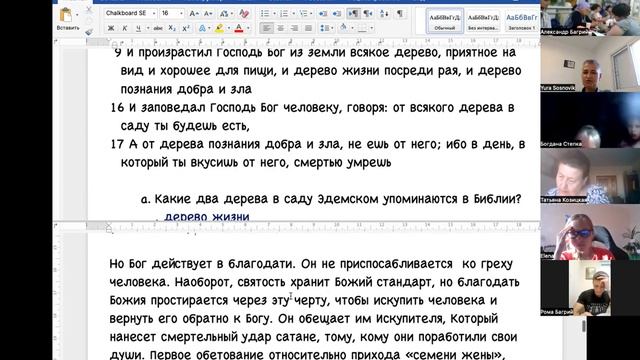Increase font size with the large A icon

pyautogui.click(x=193, y=13)
